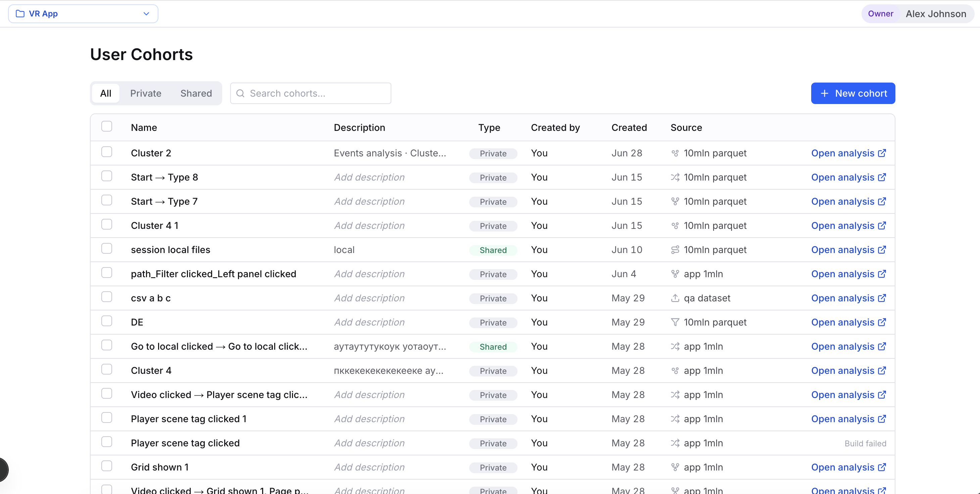Image resolution: width=980 pixels, height=494 pixels.
Task: Tick the checkbox for the DE cohort
Action: click(107, 322)
